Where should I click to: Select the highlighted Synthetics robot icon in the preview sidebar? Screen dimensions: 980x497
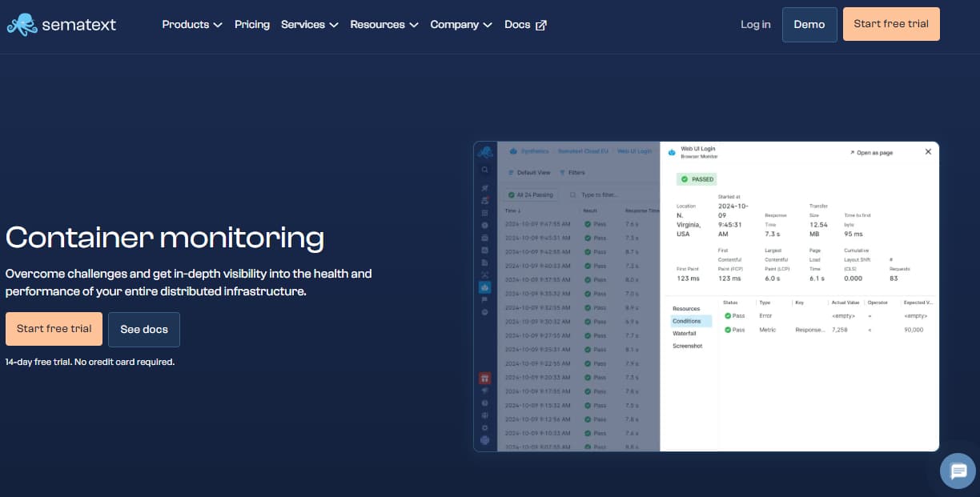485,288
